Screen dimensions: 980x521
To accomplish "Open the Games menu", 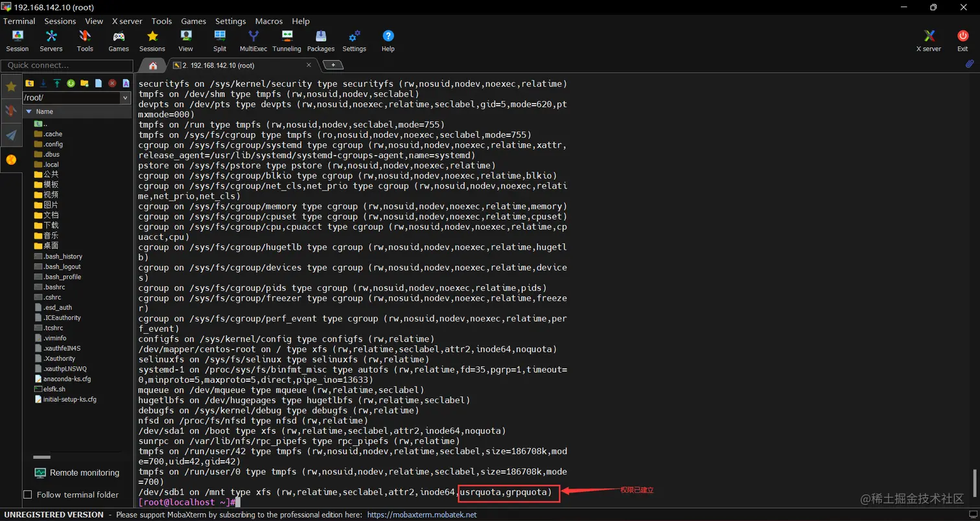I will (194, 21).
